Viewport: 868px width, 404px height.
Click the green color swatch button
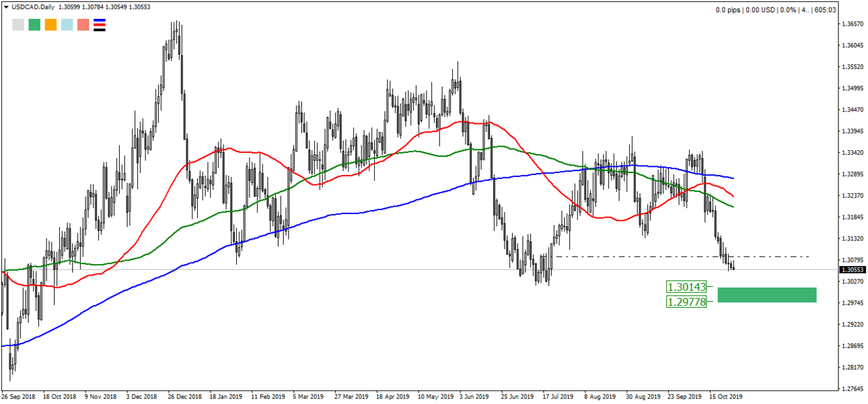coord(34,25)
